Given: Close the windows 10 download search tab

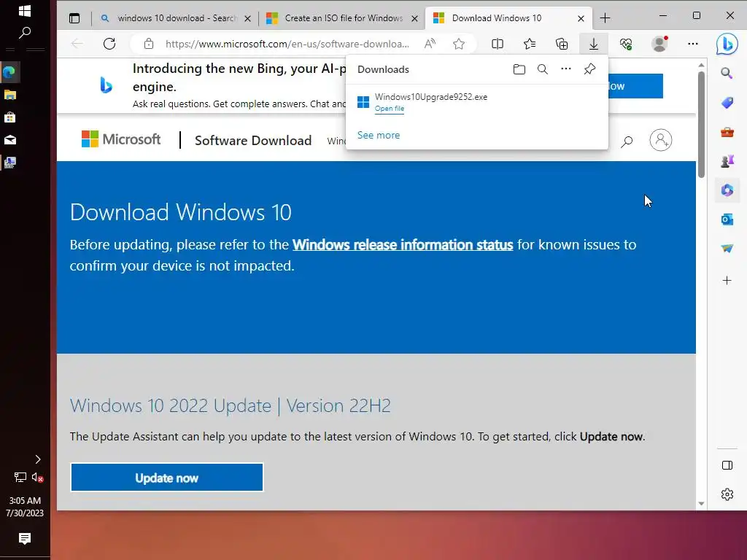Looking at the screenshot, I should pos(248,18).
